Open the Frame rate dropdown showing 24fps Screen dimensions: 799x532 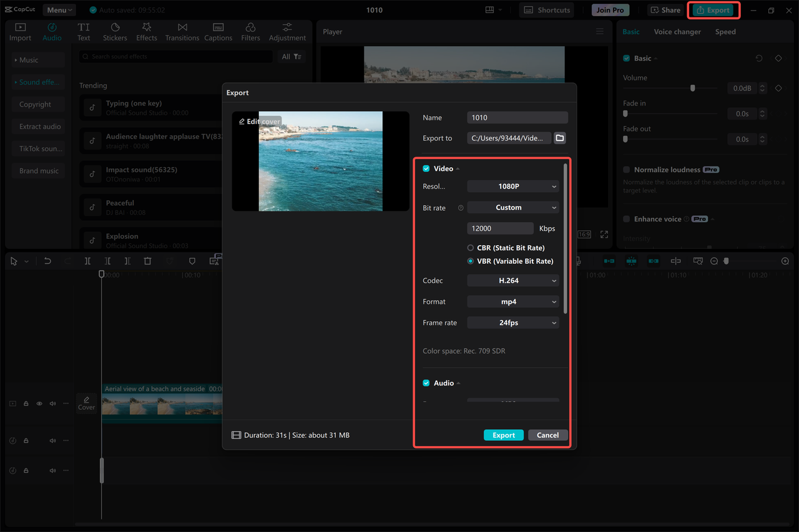512,322
